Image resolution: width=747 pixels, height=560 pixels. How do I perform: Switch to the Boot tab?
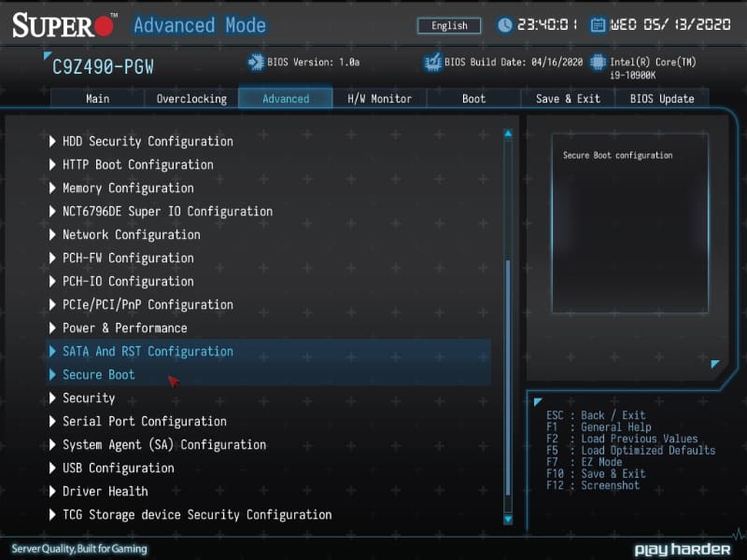coord(473,98)
